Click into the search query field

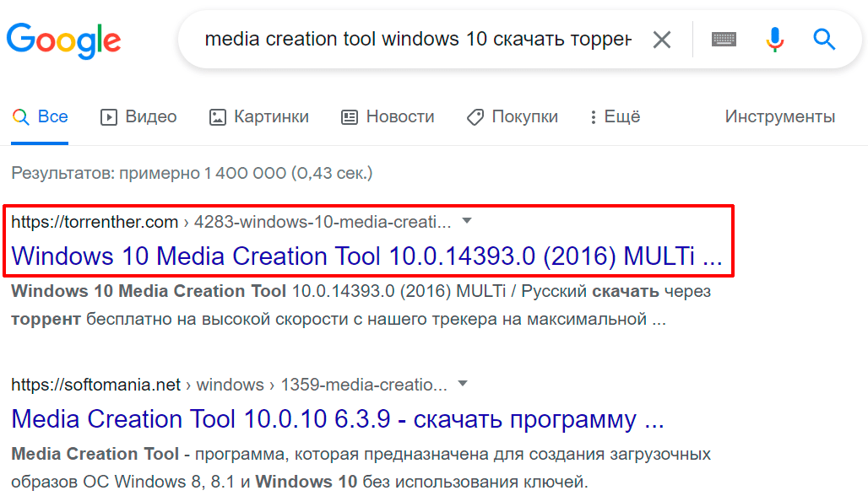pyautogui.click(x=417, y=40)
